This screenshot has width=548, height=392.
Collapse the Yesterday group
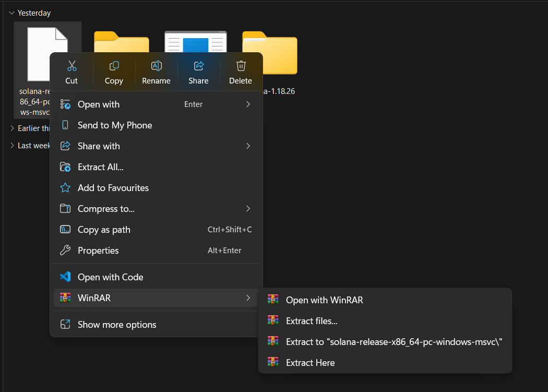click(x=11, y=13)
